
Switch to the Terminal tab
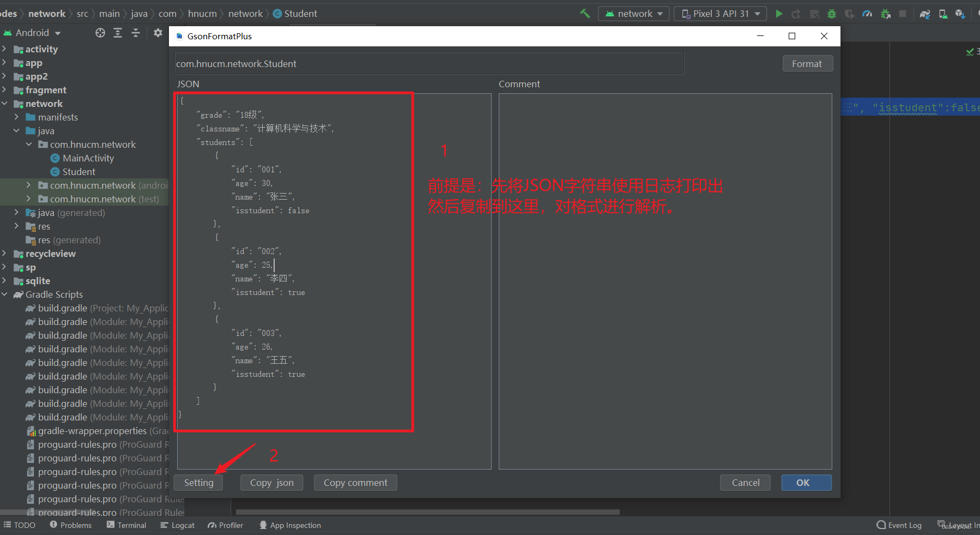point(126,525)
